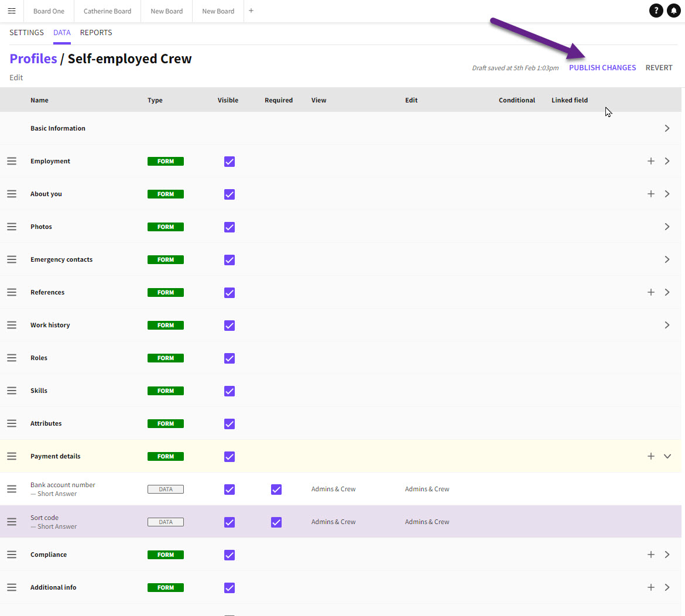
Task: Click the help question mark icon
Action: coord(656,11)
